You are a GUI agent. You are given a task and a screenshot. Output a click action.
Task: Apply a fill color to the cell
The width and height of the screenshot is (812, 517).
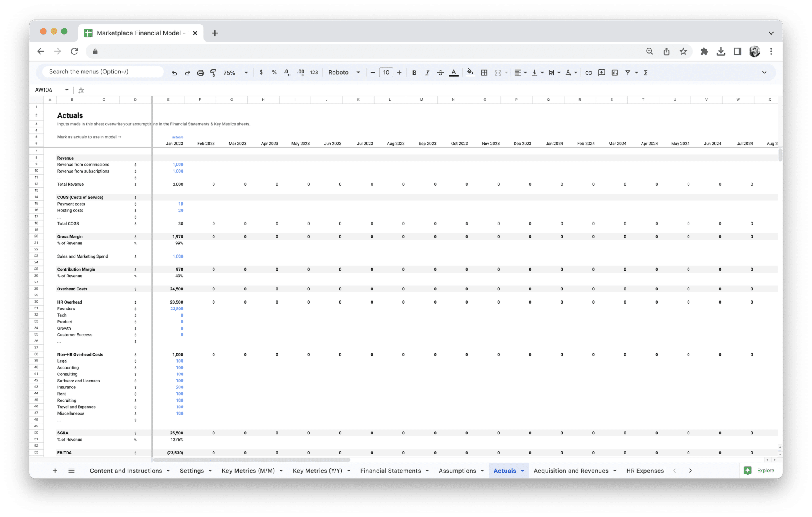[x=470, y=72]
